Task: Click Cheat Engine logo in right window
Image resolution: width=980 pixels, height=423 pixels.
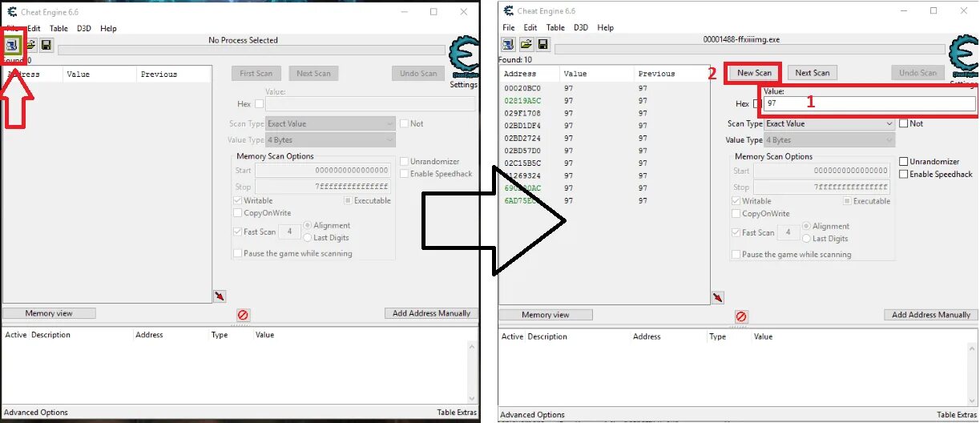Action: point(962,58)
